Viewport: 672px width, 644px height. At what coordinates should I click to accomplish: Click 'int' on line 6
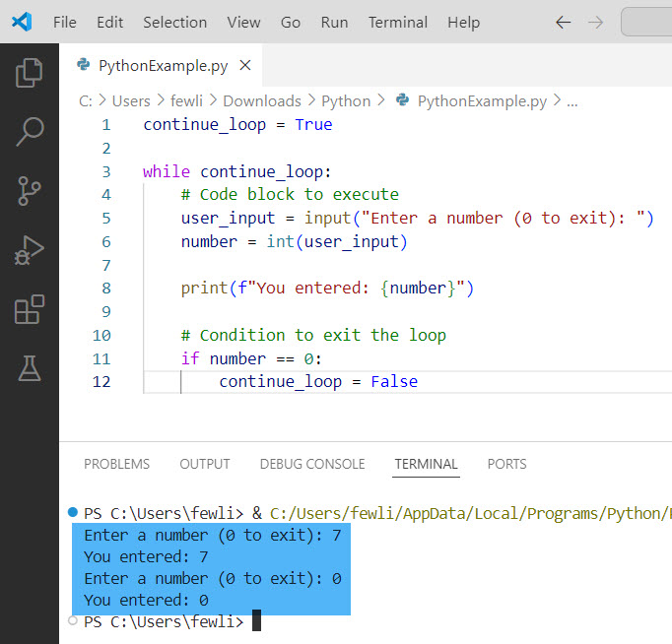click(280, 242)
